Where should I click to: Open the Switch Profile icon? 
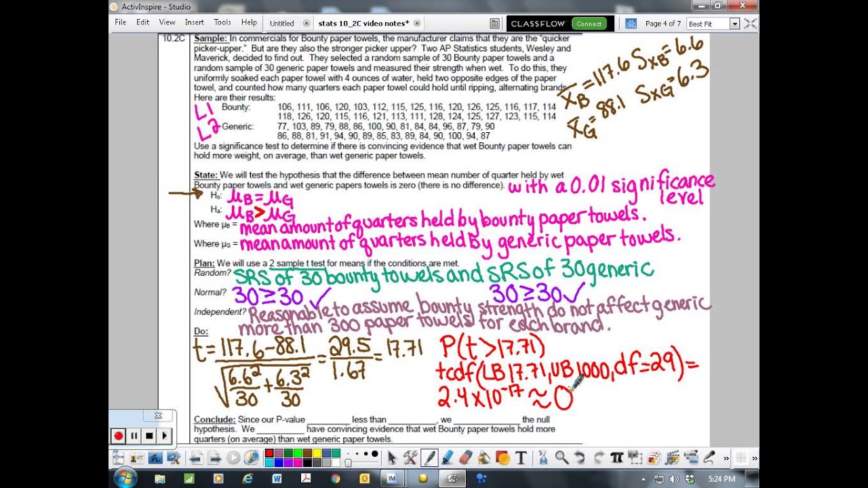click(136, 457)
